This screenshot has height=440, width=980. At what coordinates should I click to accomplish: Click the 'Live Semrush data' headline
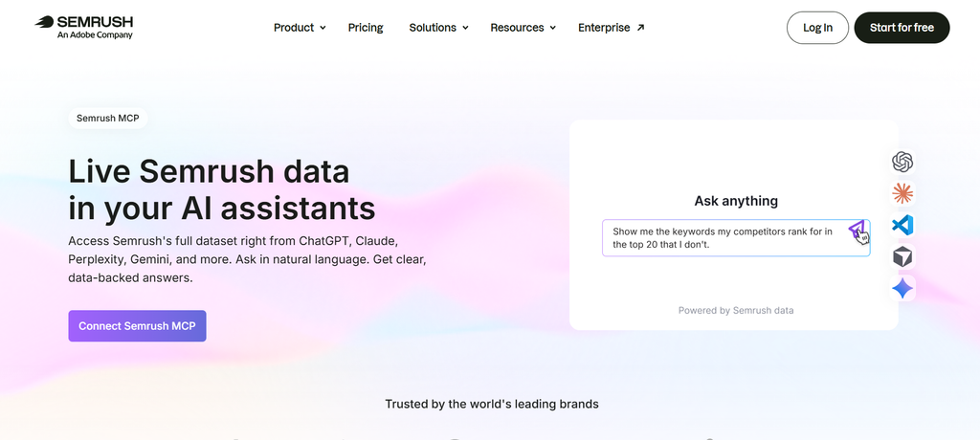(x=209, y=170)
